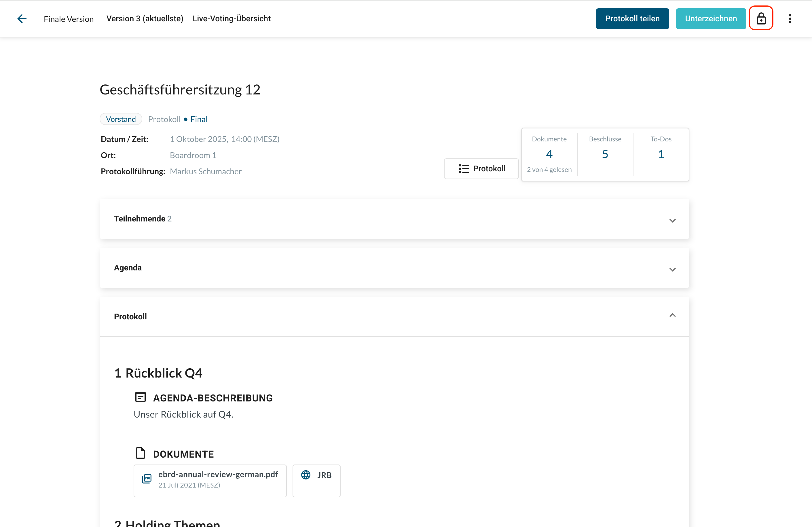Open the Beschlüsse count of 5
This screenshot has width=812, height=527.
(x=605, y=154)
